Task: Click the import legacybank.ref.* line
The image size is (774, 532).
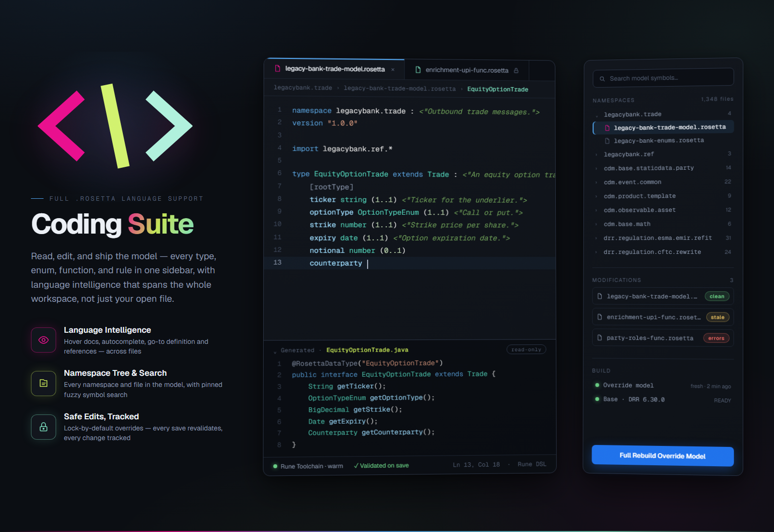Action: point(342,149)
